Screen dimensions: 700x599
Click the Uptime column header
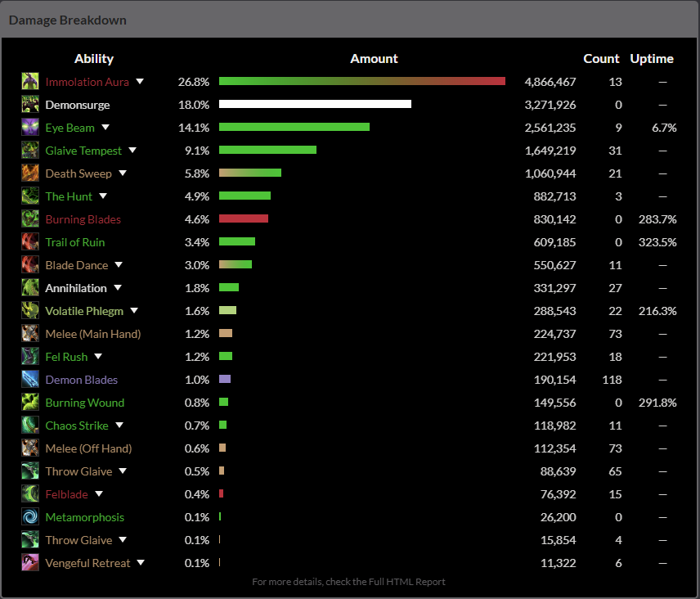pos(652,59)
